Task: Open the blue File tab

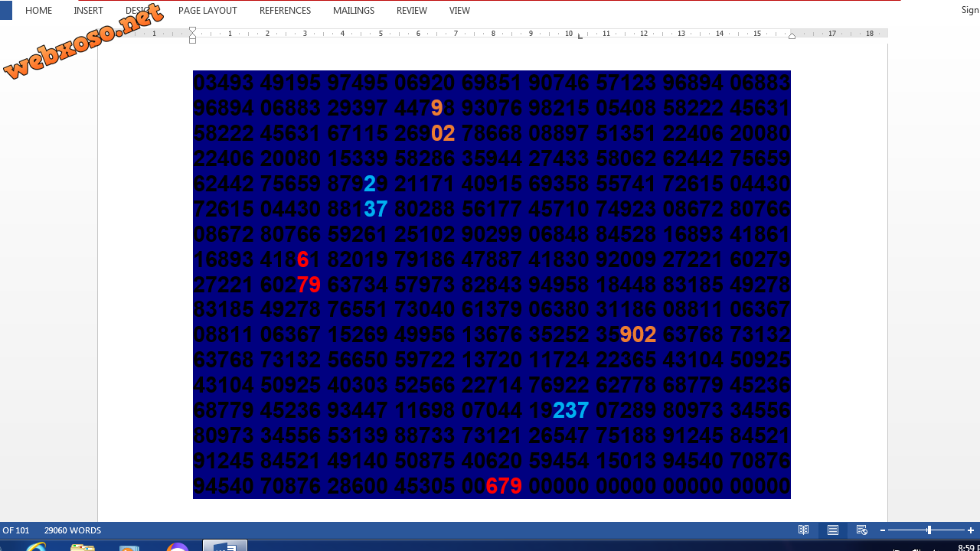Action: pos(6,11)
